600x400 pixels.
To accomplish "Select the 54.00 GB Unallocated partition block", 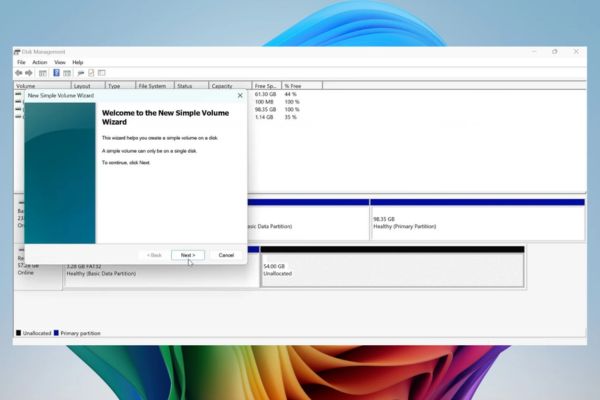I will pos(392,270).
